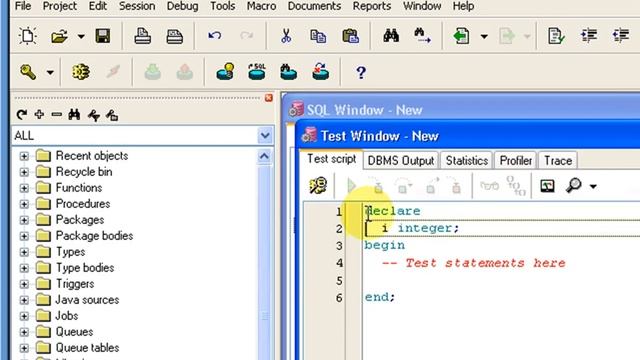640x360 pixels.
Task: Switch to the DBMS Output tab
Action: [x=401, y=160]
